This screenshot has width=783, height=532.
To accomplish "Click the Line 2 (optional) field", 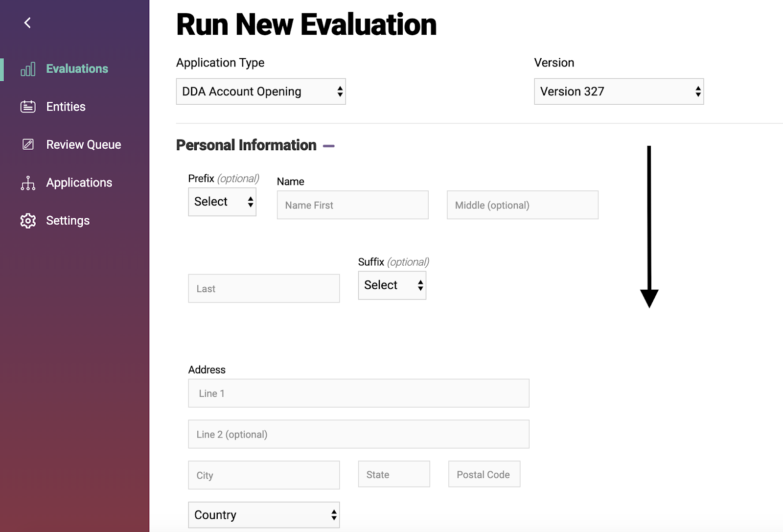I will pos(359,434).
